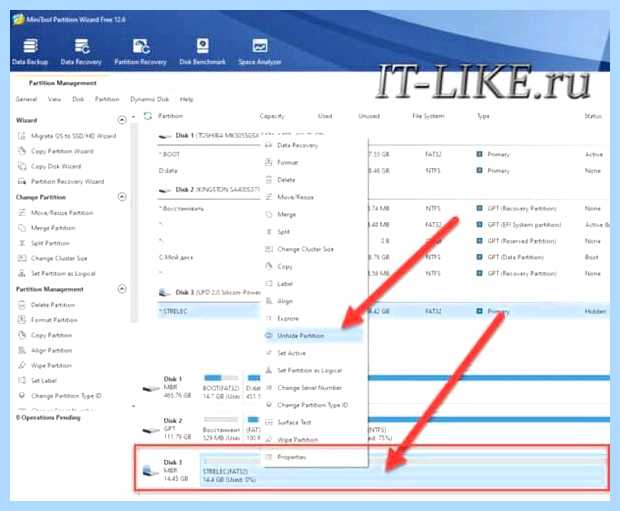Select Set Partition as Logical in sidebar
620x511 pixels.
pos(57,273)
